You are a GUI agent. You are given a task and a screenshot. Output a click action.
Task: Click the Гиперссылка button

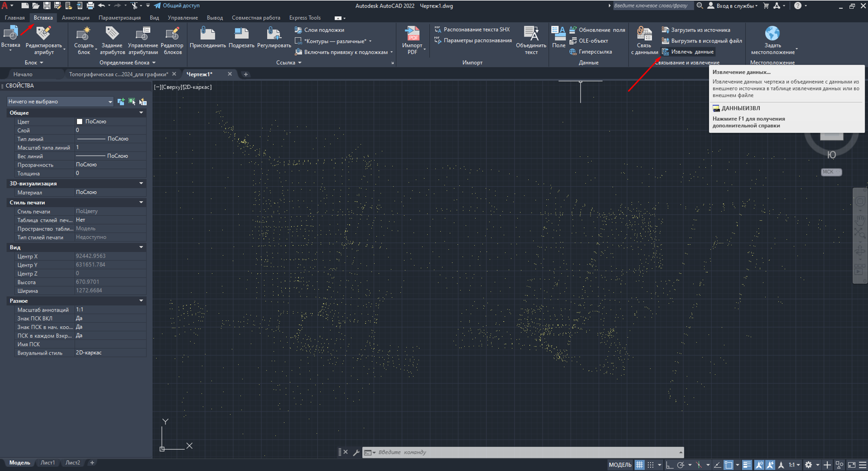(591, 52)
